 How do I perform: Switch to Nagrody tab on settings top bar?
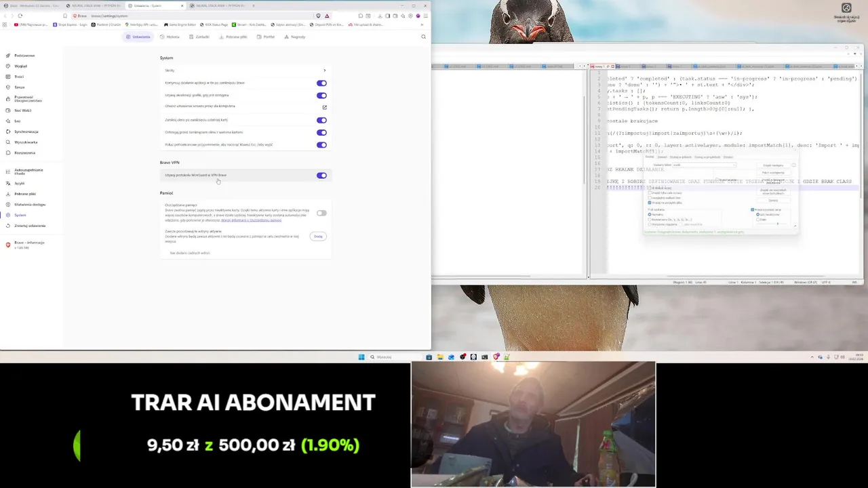pyautogui.click(x=295, y=37)
